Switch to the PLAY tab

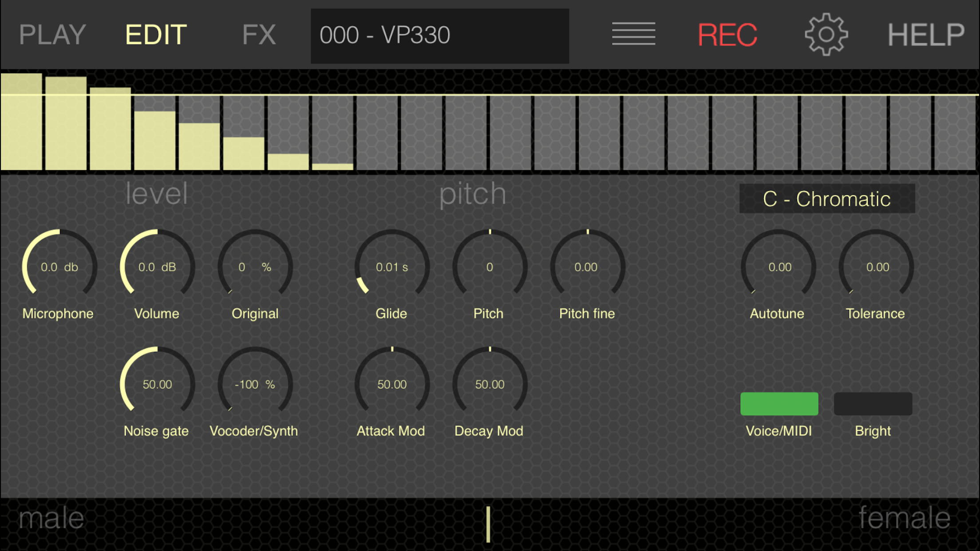point(52,35)
